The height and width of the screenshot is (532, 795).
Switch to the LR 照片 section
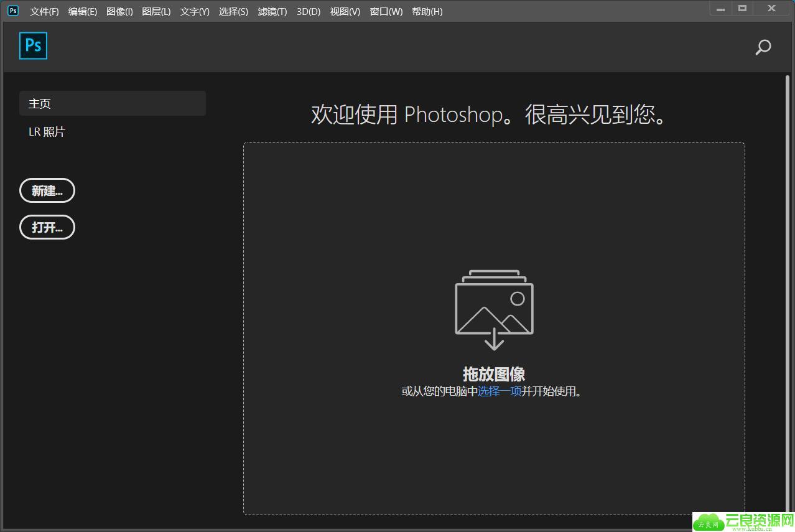pos(47,132)
